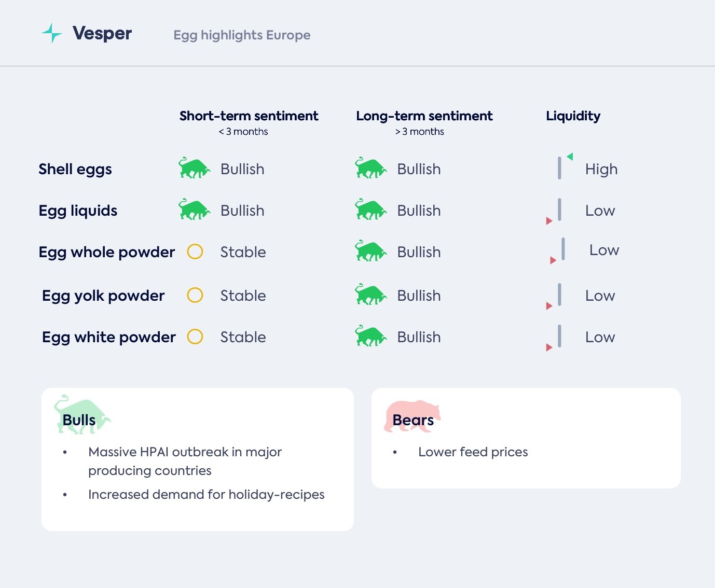Select Egg whole powder Stable circle

(x=195, y=251)
